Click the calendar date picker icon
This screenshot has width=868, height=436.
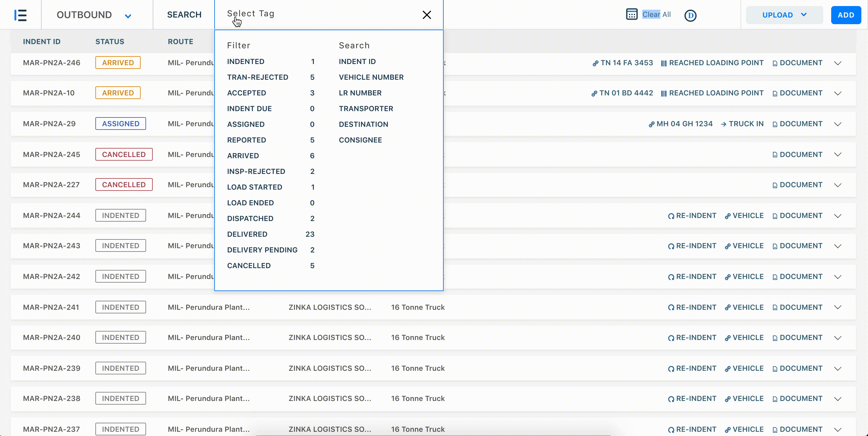tap(631, 14)
